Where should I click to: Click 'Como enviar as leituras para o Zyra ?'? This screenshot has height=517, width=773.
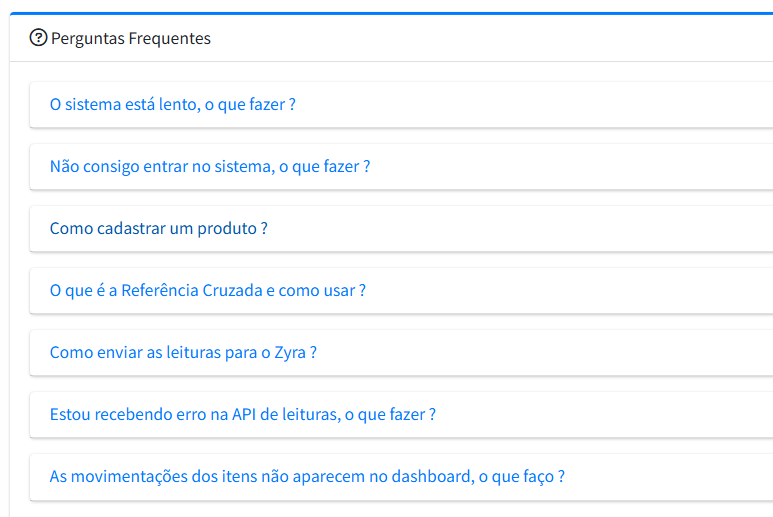183,352
